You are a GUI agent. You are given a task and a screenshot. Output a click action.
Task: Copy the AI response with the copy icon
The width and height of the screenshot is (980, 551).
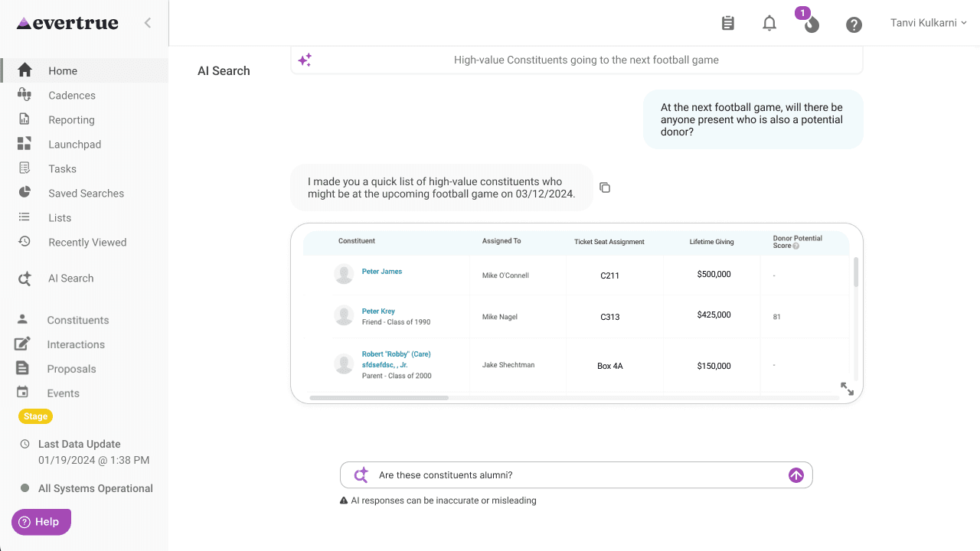coord(605,187)
